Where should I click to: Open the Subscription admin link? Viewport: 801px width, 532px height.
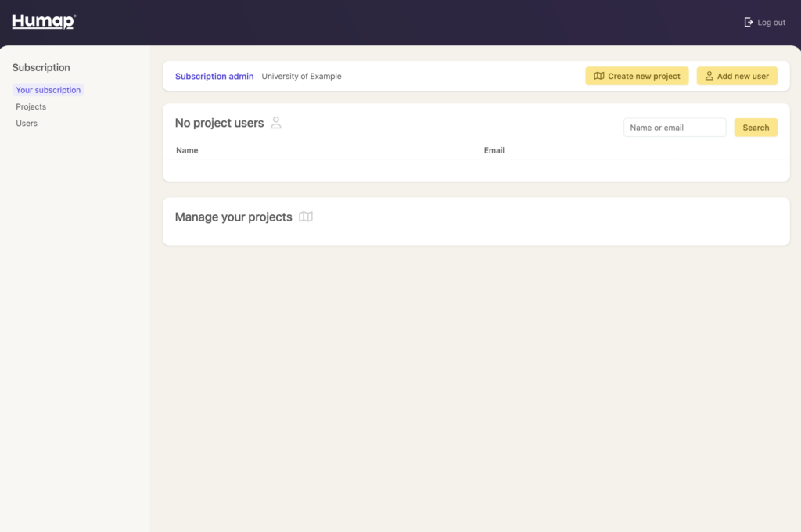click(214, 77)
